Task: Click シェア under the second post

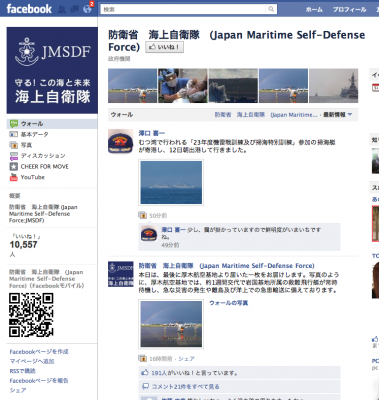Action: (186, 359)
